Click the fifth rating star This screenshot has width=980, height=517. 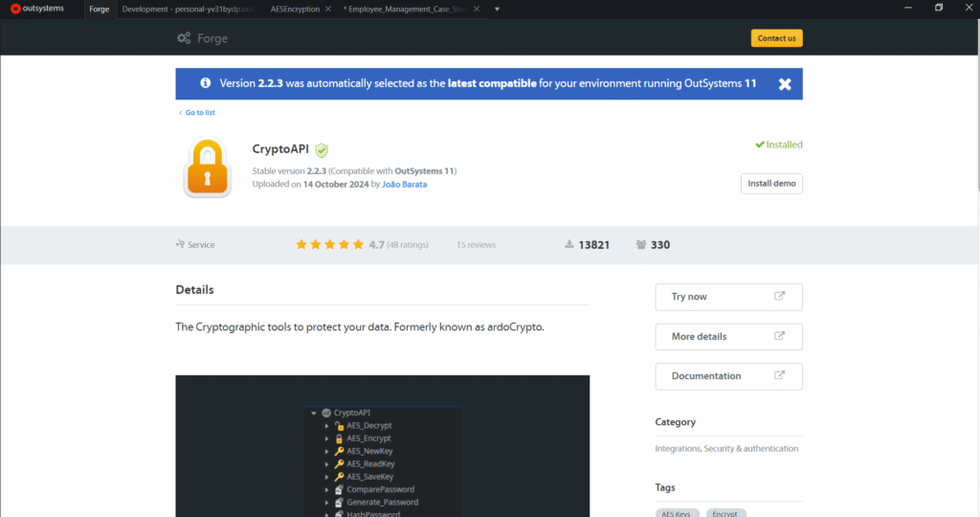[358, 244]
